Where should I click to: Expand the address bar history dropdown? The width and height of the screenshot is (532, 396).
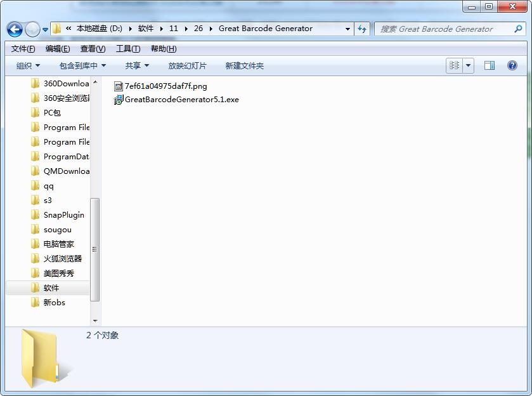(347, 29)
